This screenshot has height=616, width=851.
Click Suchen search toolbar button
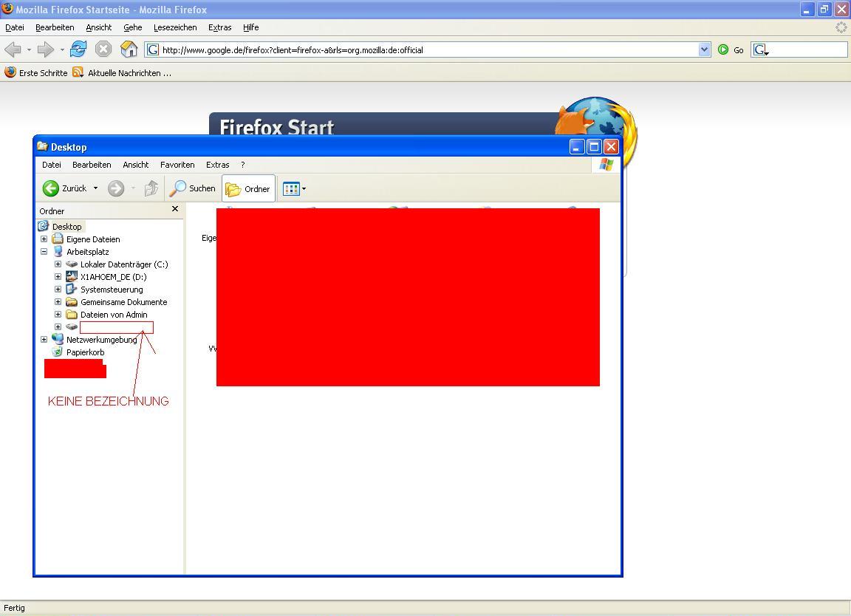tap(192, 188)
